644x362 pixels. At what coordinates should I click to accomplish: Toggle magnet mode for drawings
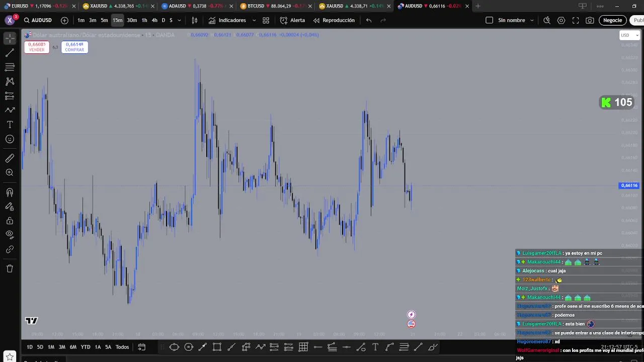click(x=10, y=192)
